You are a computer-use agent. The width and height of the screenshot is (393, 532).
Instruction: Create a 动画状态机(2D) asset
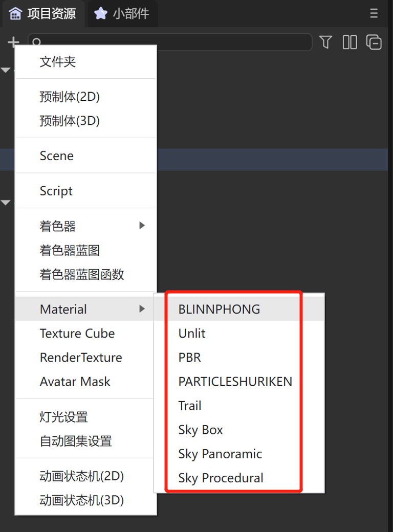[x=82, y=476]
